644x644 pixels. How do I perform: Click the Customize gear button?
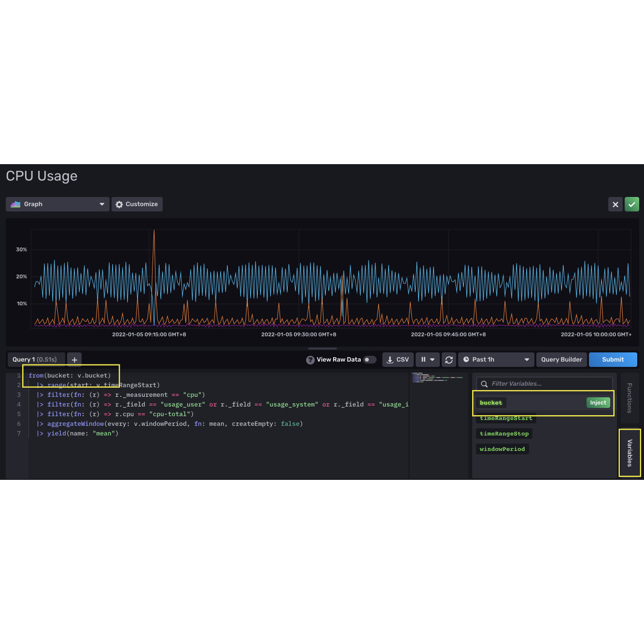(x=137, y=204)
